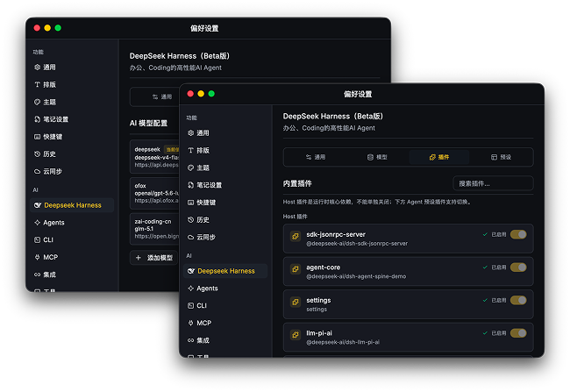The height and width of the screenshot is (392, 570).
Task: Open 笔记设置 in front window sidebar
Action: pyautogui.click(x=204, y=185)
